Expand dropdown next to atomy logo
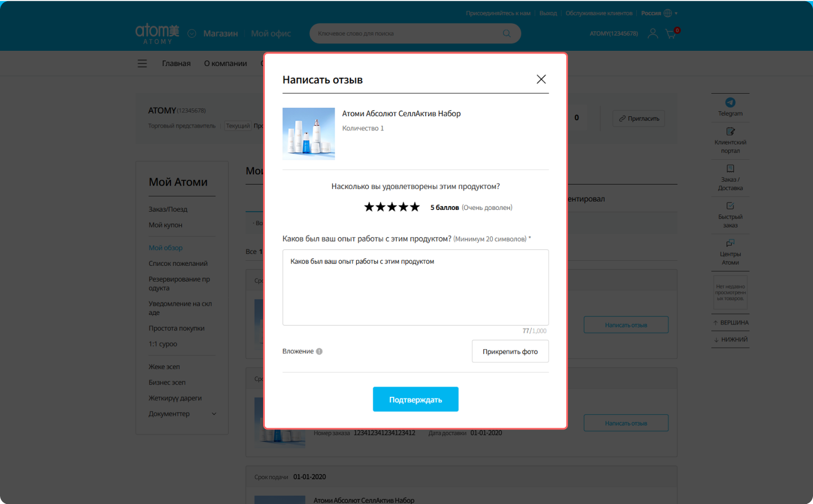The image size is (813, 504). [192, 33]
